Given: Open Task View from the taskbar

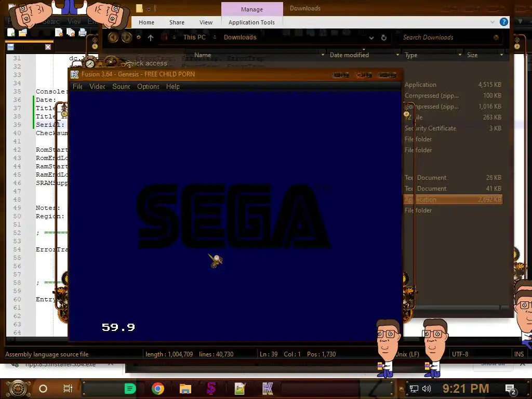Looking at the screenshot, I should (68, 389).
